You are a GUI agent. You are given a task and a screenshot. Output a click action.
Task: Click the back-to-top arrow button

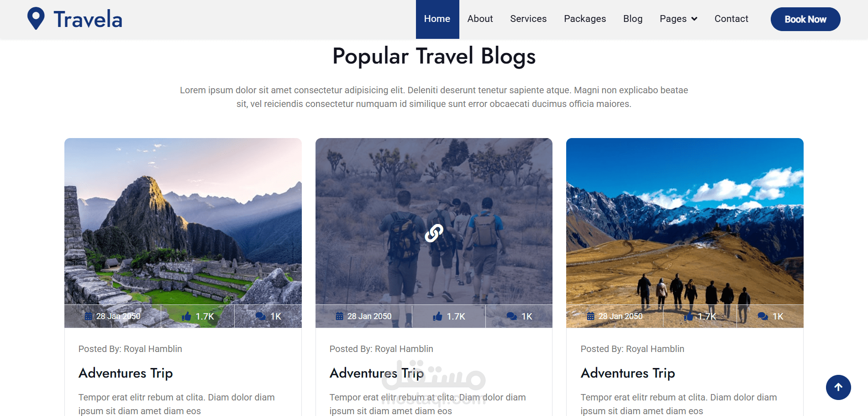tap(838, 388)
